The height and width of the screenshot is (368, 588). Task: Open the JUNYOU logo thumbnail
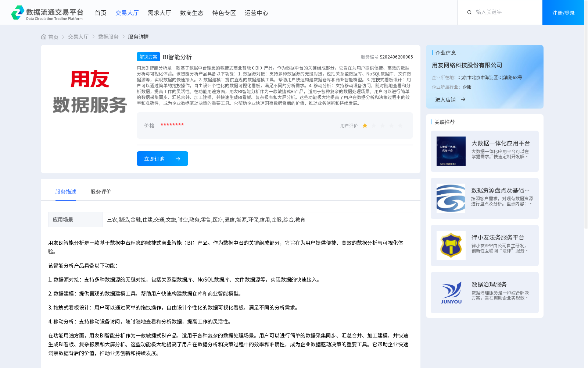pos(451,293)
